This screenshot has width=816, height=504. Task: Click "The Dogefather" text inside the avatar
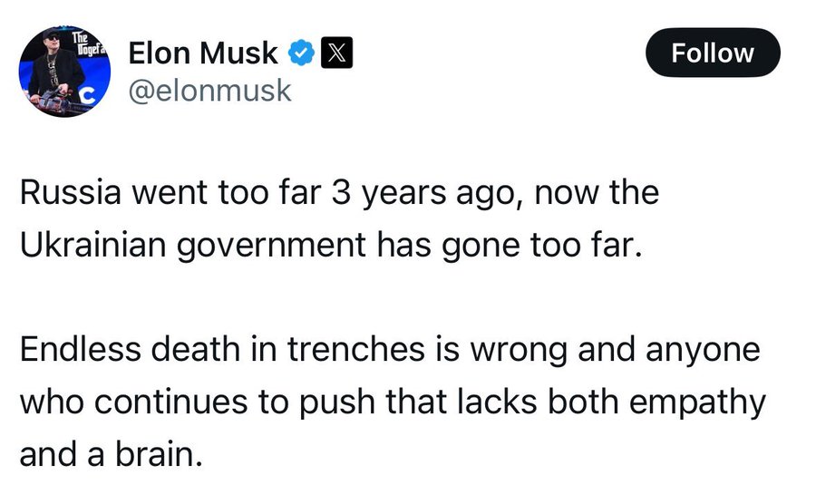tap(89, 44)
